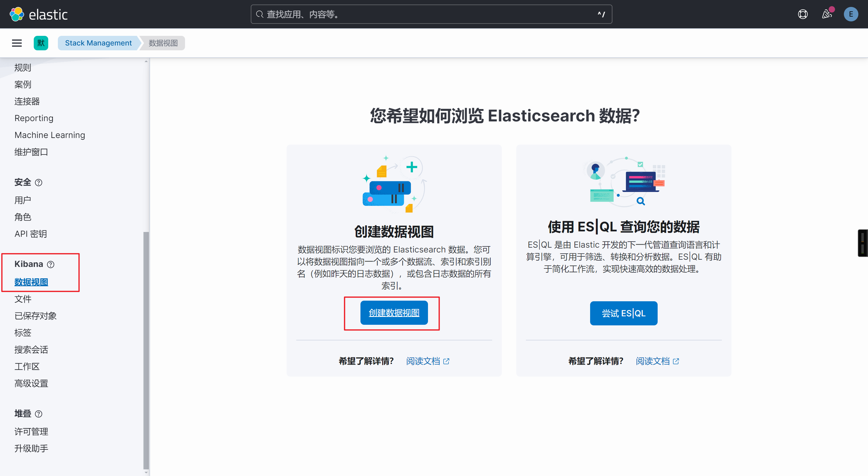Open Reporting in the sidebar
Viewport: 868px width, 476px height.
tap(34, 118)
